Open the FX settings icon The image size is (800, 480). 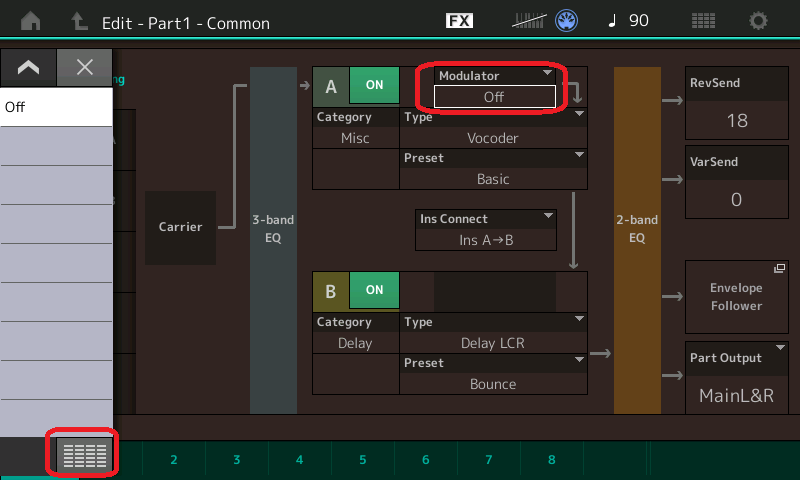coord(459,21)
